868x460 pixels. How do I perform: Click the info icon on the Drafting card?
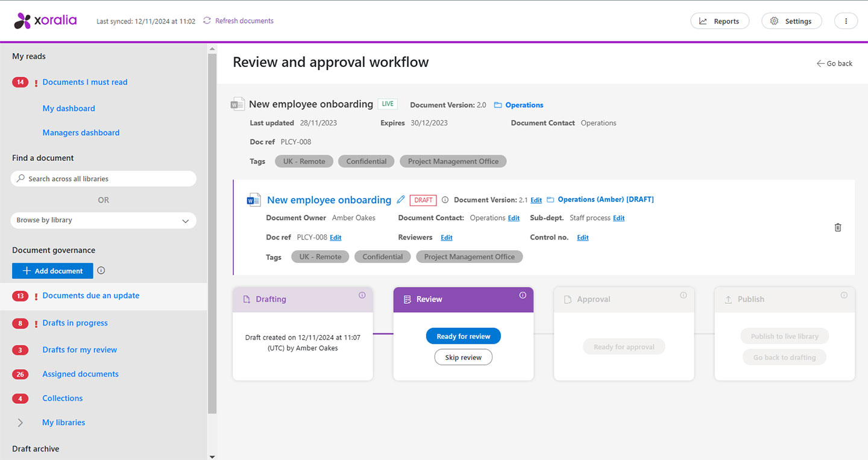click(362, 295)
